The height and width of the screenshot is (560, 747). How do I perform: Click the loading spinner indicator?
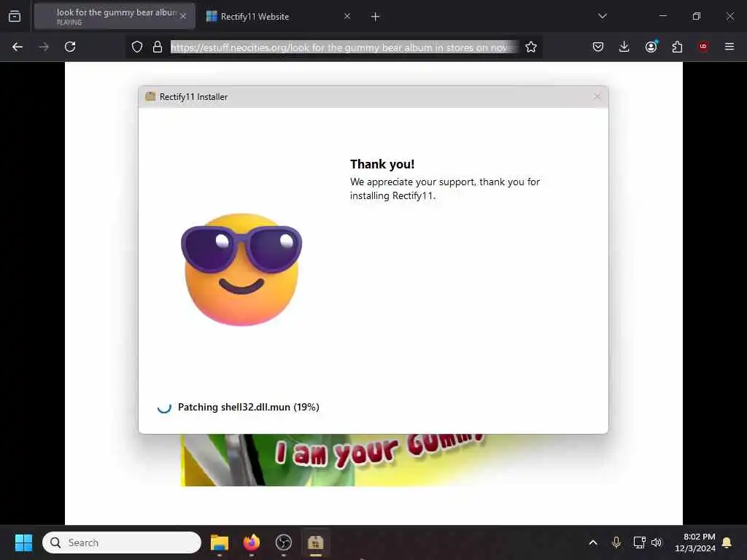pyautogui.click(x=164, y=408)
